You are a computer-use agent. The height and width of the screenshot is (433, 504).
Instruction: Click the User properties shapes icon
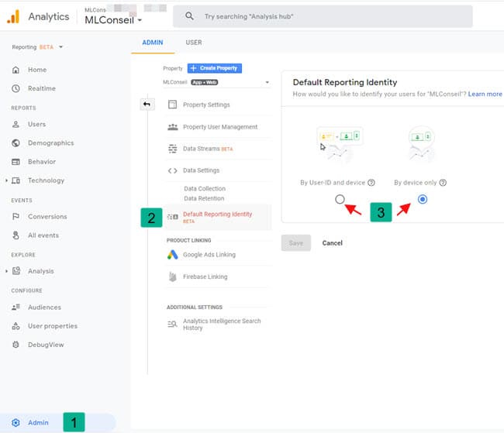click(x=16, y=326)
